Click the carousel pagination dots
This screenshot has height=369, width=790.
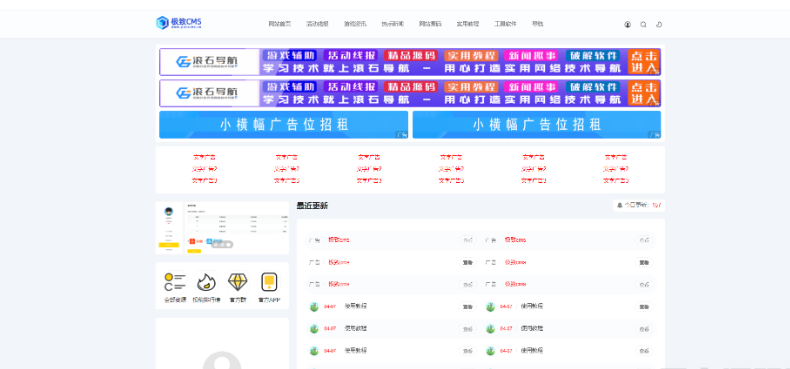coord(222,244)
